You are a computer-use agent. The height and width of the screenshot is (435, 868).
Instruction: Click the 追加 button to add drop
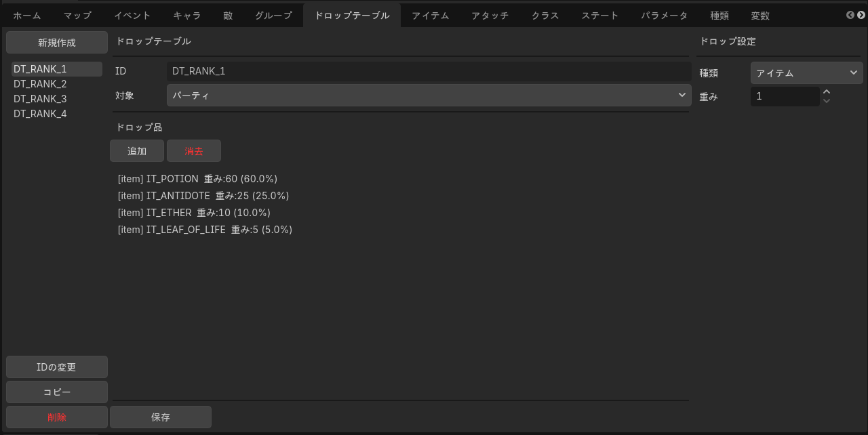[137, 151]
